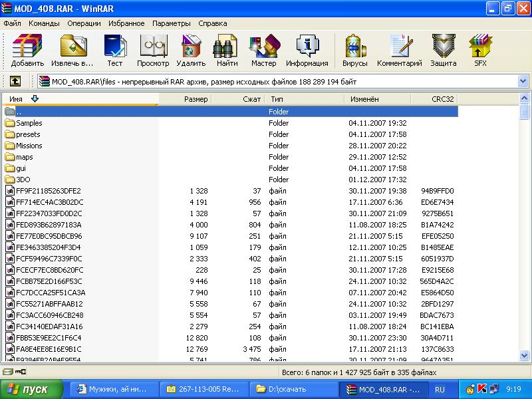
Task: Go up one level with the arrow button
Action: tap(15, 81)
